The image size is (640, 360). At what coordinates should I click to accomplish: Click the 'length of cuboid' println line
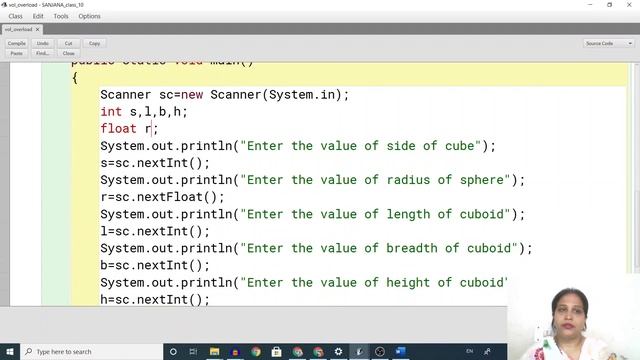coord(313,214)
